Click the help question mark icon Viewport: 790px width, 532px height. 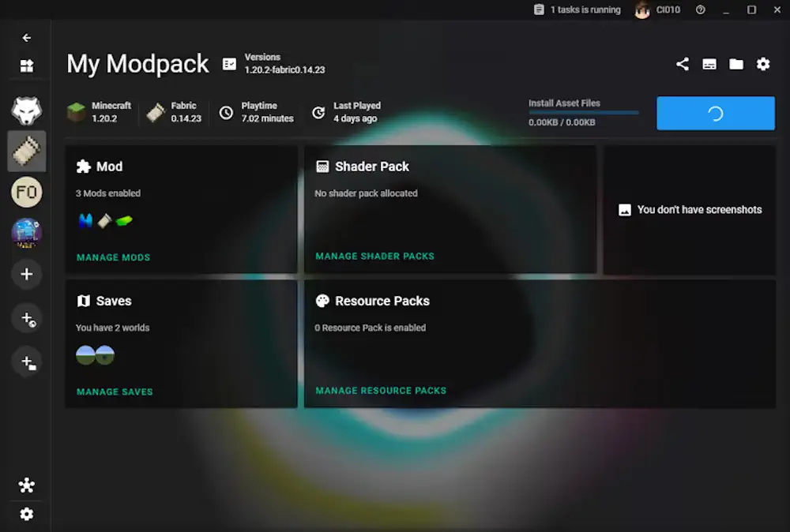click(x=700, y=10)
